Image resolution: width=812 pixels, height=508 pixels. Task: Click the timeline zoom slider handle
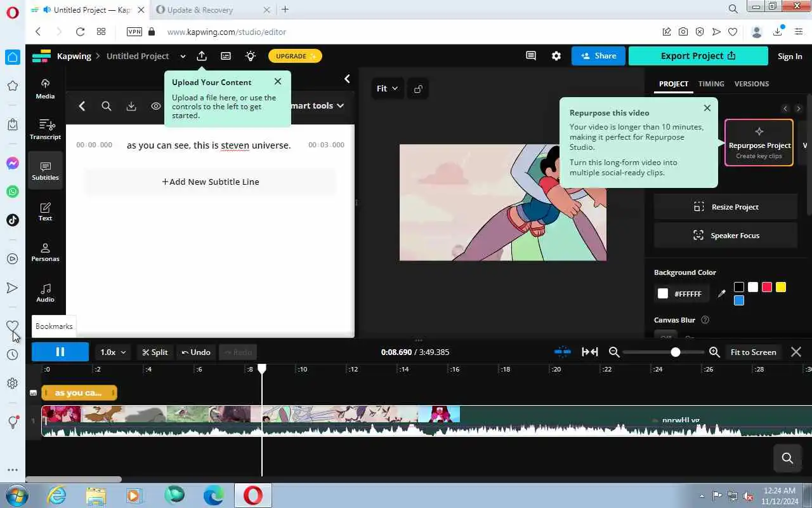click(x=676, y=352)
